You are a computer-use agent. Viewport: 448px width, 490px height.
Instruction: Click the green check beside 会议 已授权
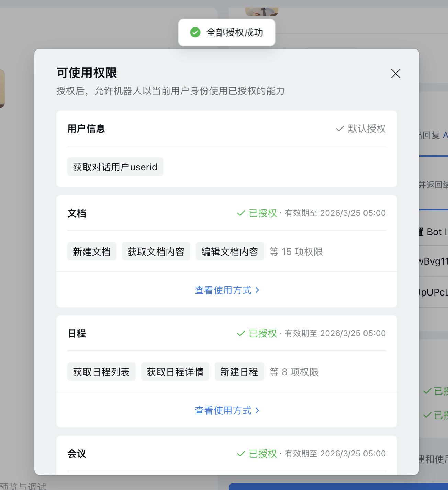[241, 454]
